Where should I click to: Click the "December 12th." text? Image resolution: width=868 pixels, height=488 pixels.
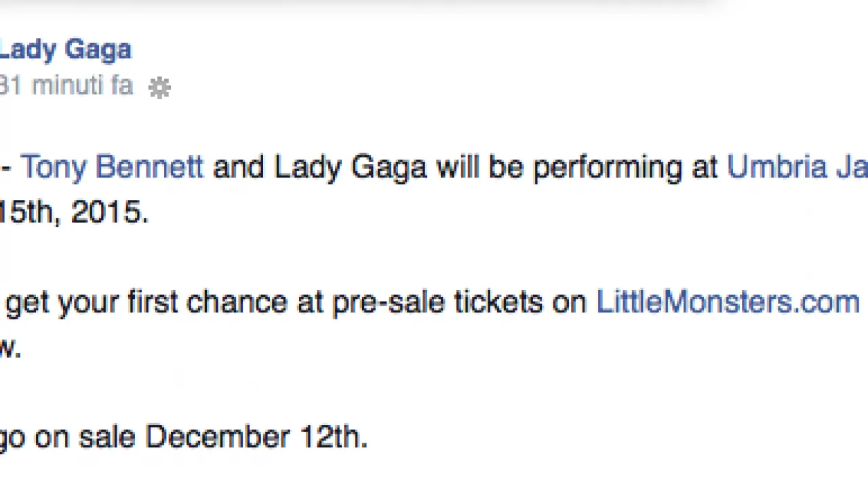coord(256,437)
